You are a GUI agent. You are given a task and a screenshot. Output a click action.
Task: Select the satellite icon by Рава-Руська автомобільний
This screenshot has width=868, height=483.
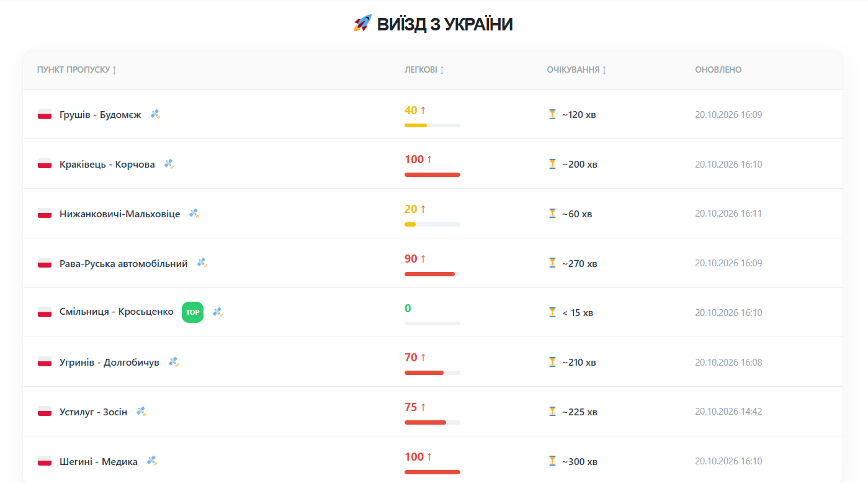202,263
